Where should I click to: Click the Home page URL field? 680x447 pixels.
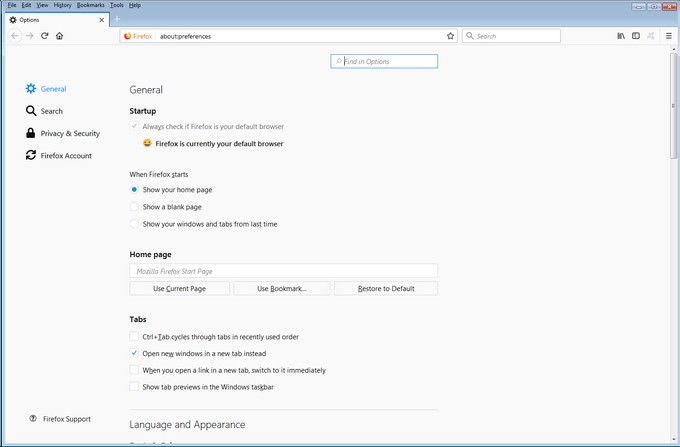coord(284,271)
